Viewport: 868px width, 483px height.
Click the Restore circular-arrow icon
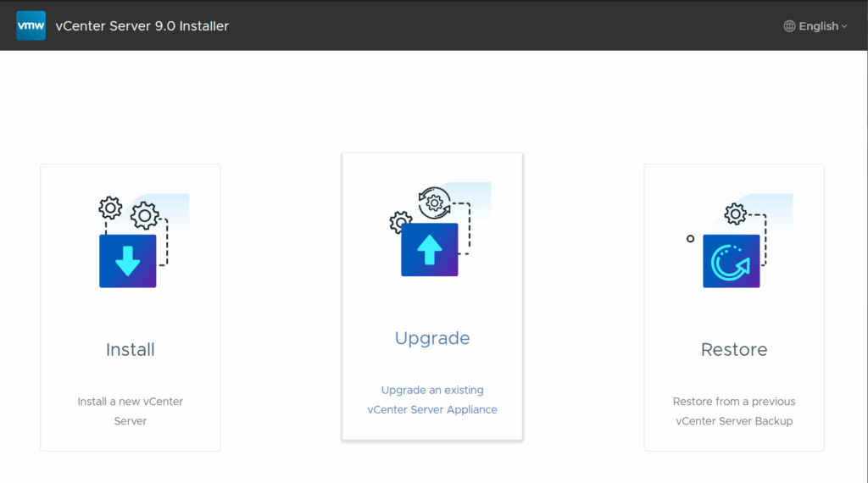[x=732, y=261]
